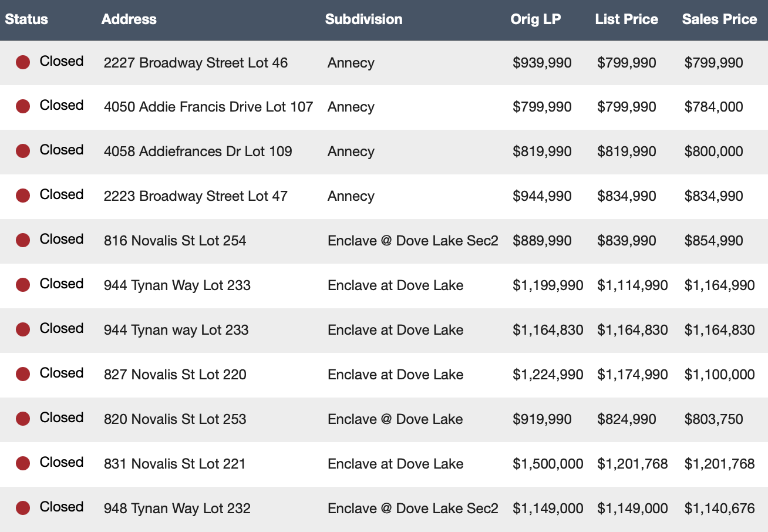Image resolution: width=768 pixels, height=532 pixels.
Task: Sort by the Status column header
Action: 26,19
